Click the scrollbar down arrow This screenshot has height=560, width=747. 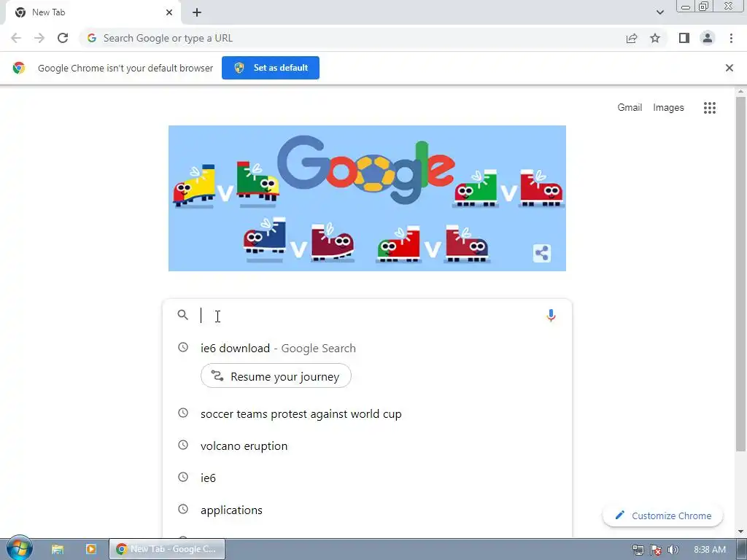741,532
